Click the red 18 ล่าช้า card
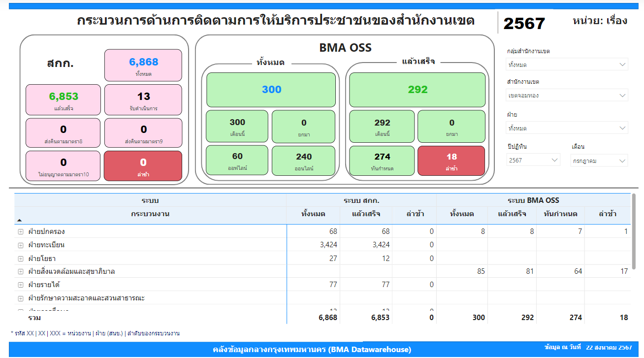 (451, 161)
